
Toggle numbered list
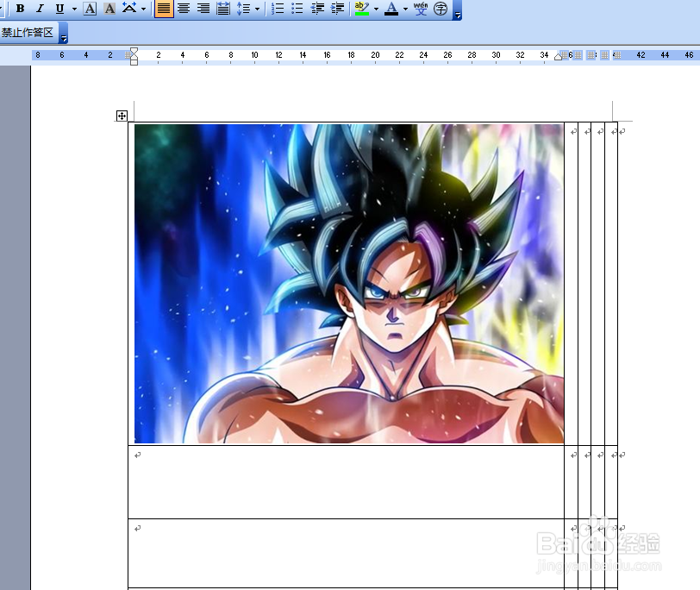click(278, 8)
